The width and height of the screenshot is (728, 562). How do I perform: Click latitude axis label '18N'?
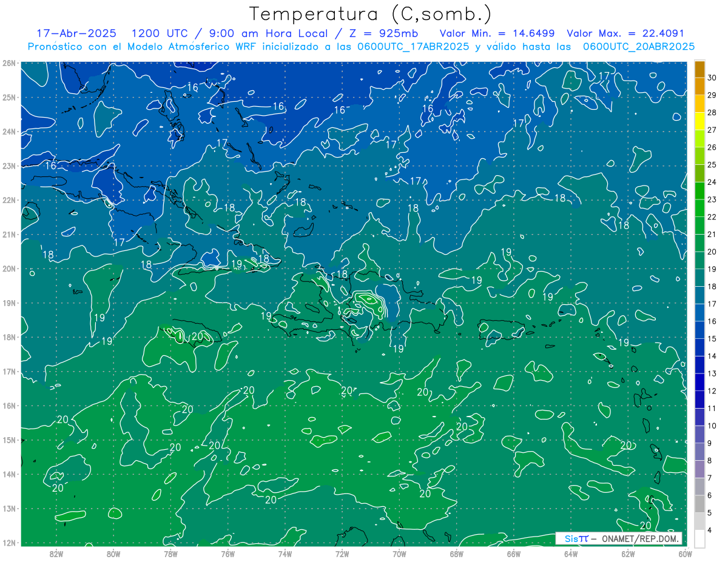click(x=8, y=337)
